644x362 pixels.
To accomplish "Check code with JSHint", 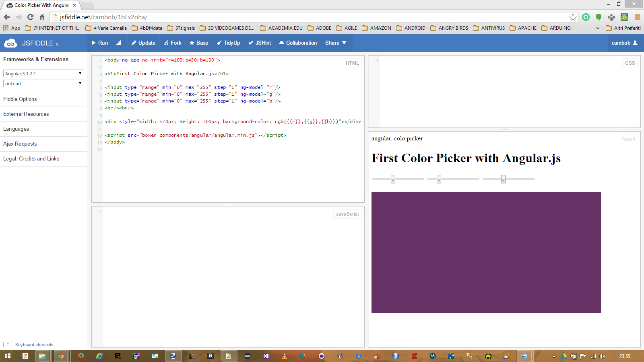I will [260, 43].
